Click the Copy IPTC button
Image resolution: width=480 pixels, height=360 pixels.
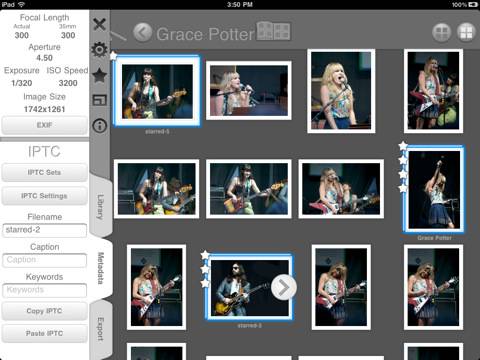tap(44, 311)
